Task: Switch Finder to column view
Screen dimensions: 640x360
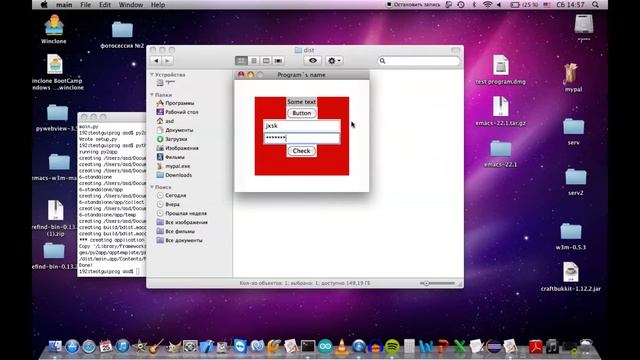Action: point(266,60)
